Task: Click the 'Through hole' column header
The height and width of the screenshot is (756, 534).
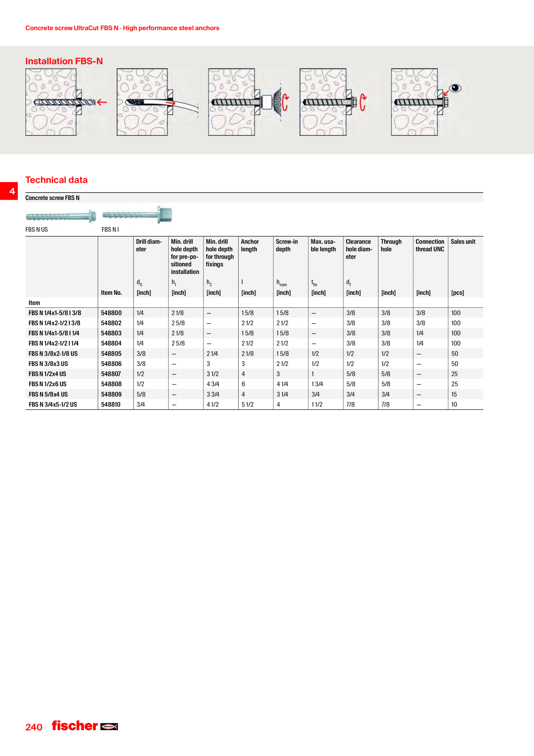Action: [391, 246]
